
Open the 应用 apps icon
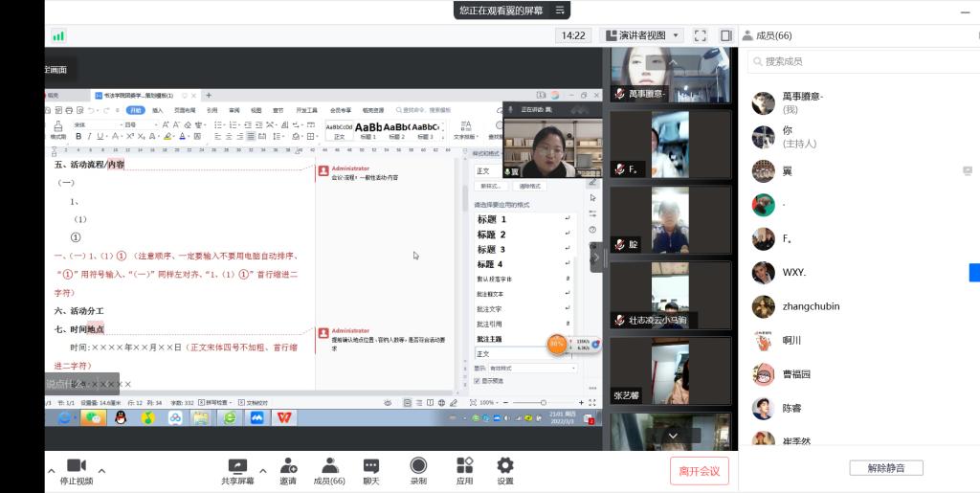464,465
